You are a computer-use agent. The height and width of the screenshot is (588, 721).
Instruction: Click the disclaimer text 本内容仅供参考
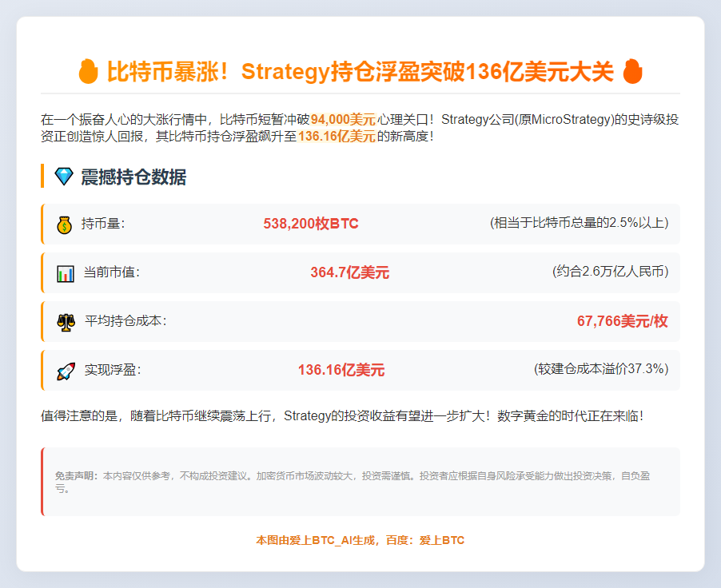pyautogui.click(x=137, y=476)
